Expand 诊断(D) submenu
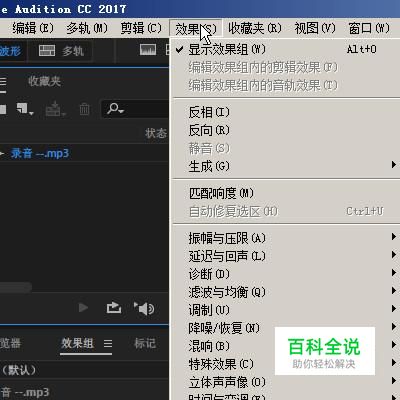This screenshot has width=400, height=400. pos(286,274)
